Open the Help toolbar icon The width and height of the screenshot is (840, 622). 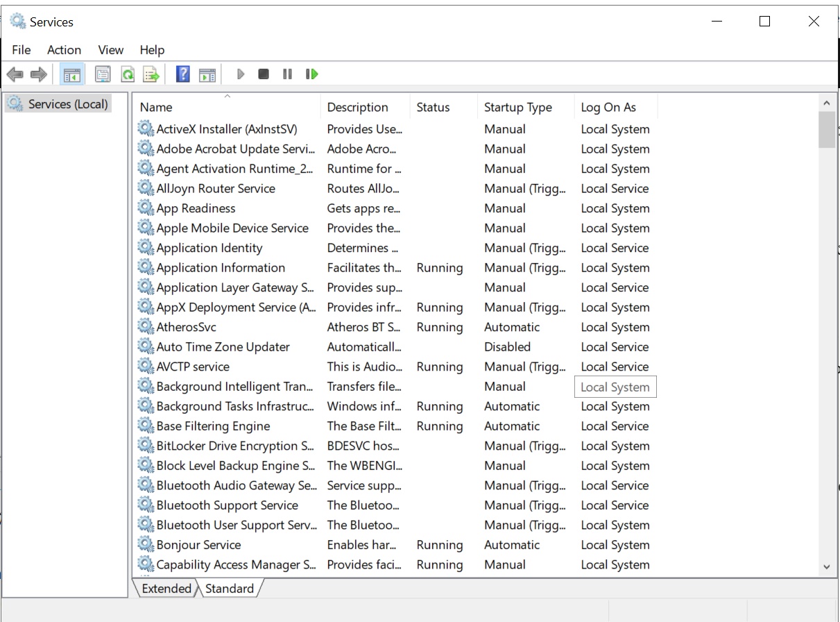pyautogui.click(x=183, y=74)
